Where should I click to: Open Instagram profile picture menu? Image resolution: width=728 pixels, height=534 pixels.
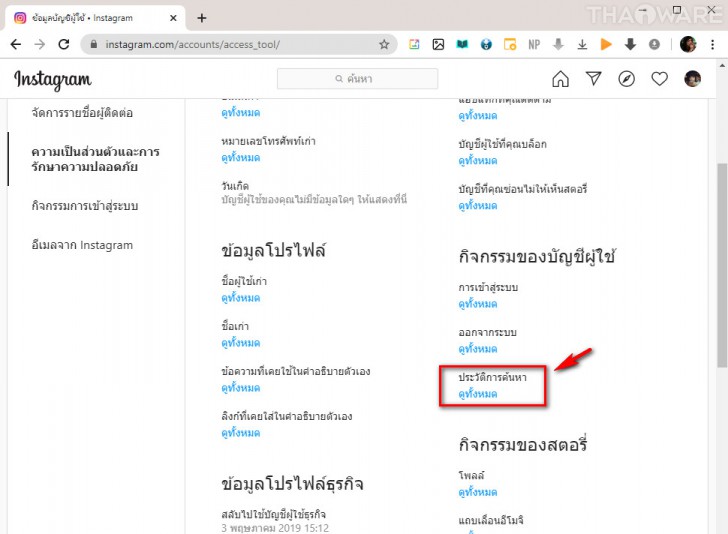coord(692,79)
